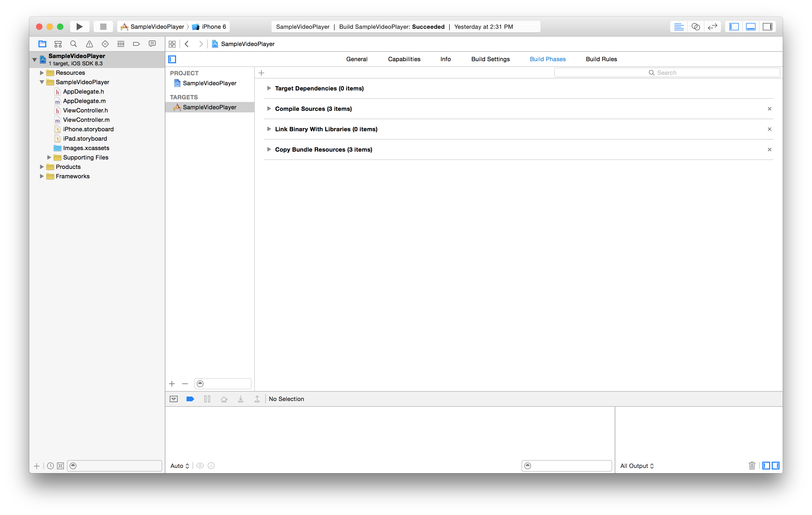Open the All Output dropdown
Image resolution: width=812 pixels, height=515 pixels.
click(637, 466)
